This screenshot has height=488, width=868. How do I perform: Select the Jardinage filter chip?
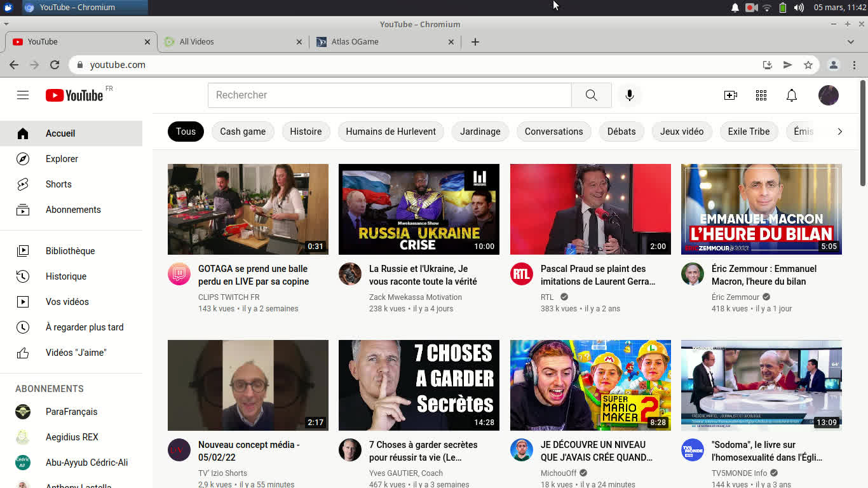point(480,132)
